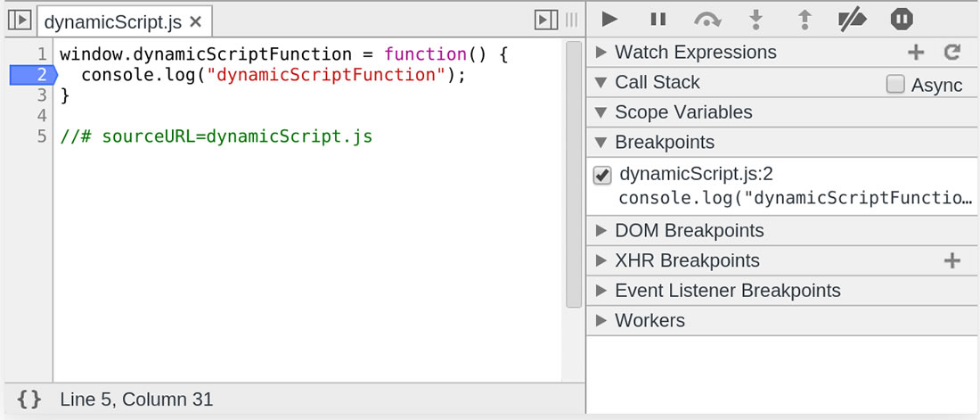Show the navigator sidebar panel
980x420 pixels.
(x=19, y=20)
